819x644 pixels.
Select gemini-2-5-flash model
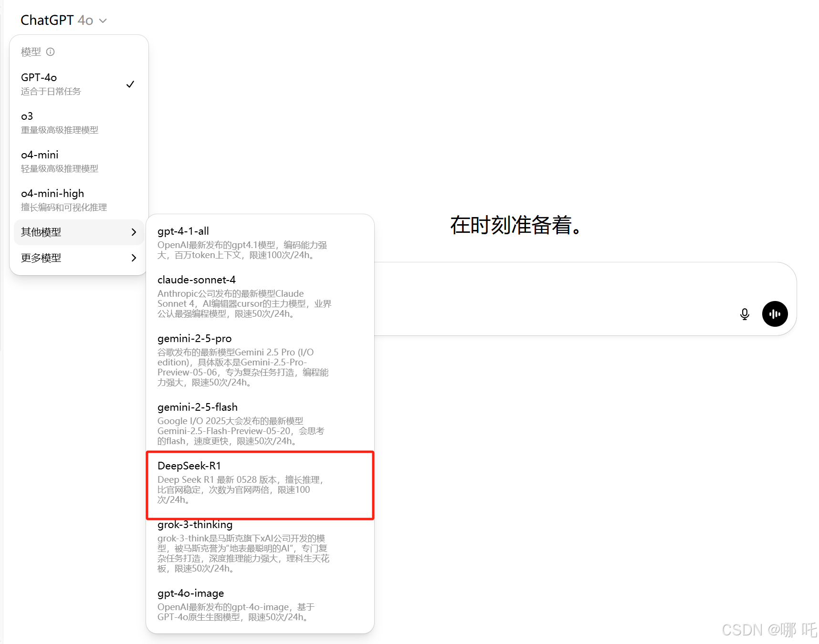(260, 424)
